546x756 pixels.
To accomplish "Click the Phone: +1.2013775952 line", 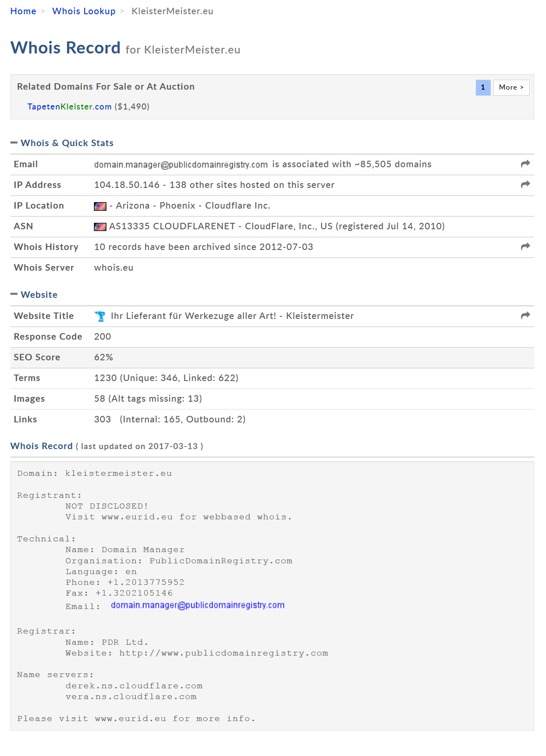I will (x=125, y=582).
